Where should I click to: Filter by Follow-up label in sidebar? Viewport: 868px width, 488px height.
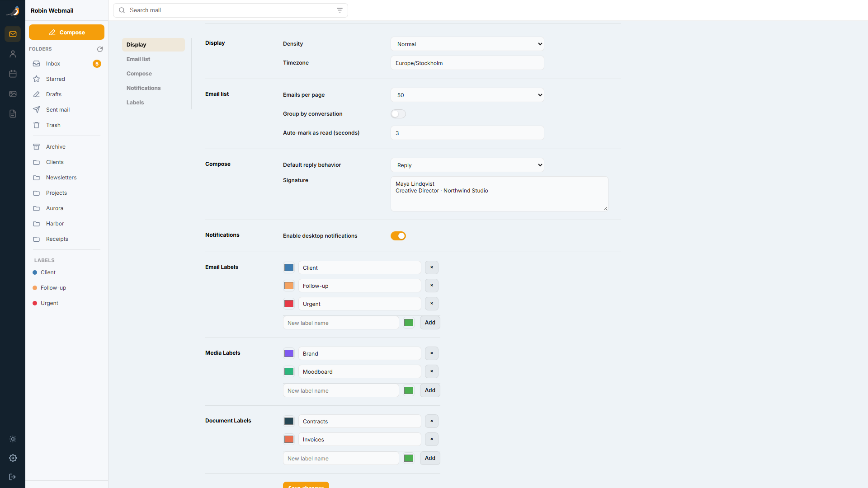pyautogui.click(x=66, y=288)
